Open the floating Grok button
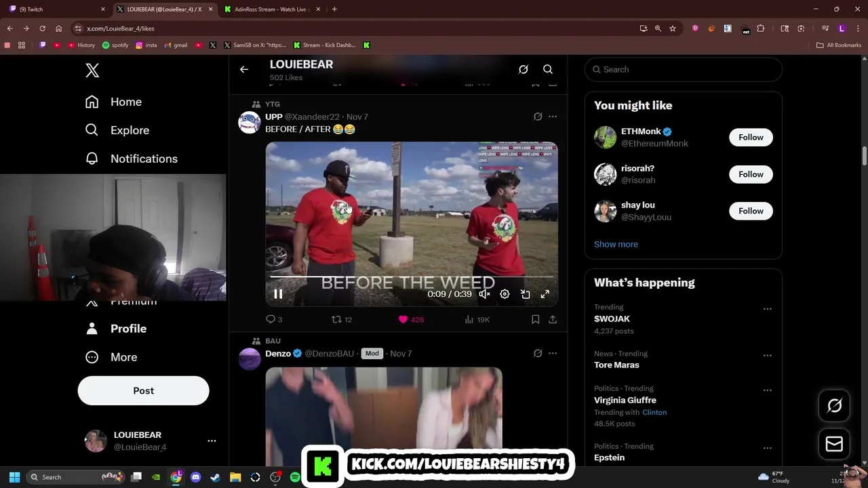Viewport: 868px width, 488px height. (x=834, y=406)
